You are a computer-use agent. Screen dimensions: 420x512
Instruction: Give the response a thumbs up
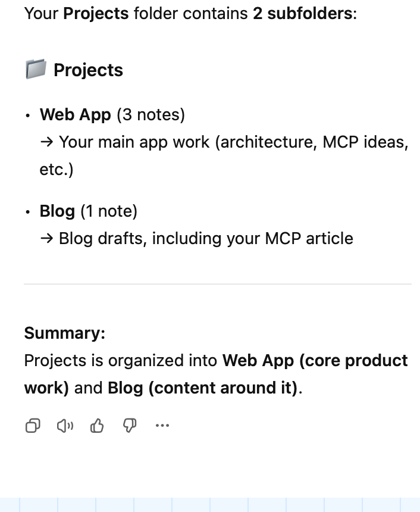[x=97, y=426]
